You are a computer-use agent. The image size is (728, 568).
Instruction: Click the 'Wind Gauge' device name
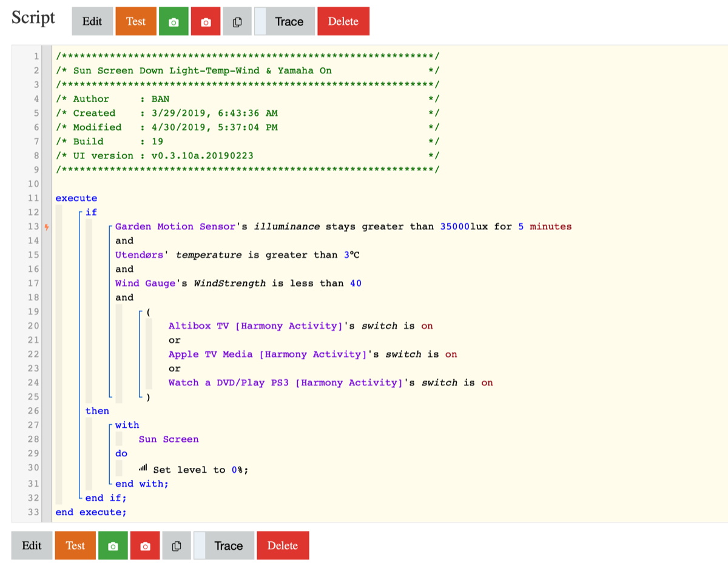146,283
